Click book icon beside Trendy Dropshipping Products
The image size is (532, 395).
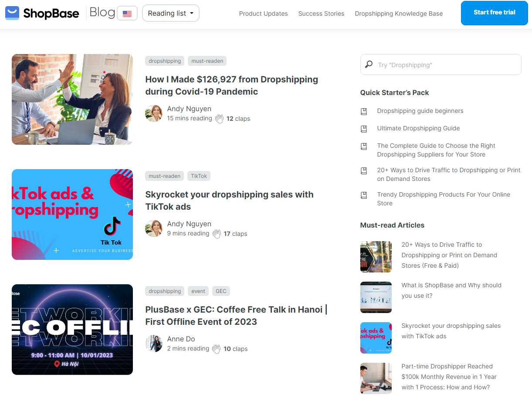pyautogui.click(x=364, y=195)
